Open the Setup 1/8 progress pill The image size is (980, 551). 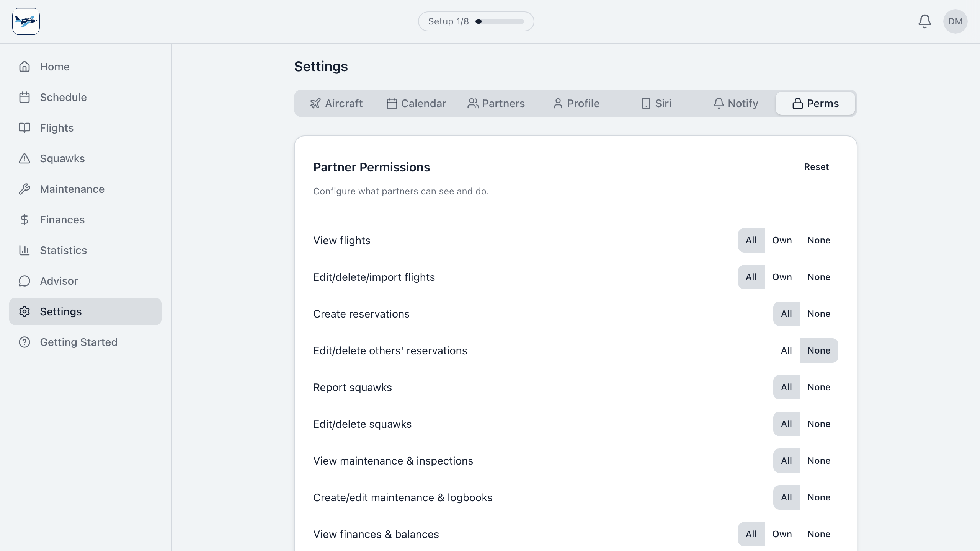click(476, 21)
